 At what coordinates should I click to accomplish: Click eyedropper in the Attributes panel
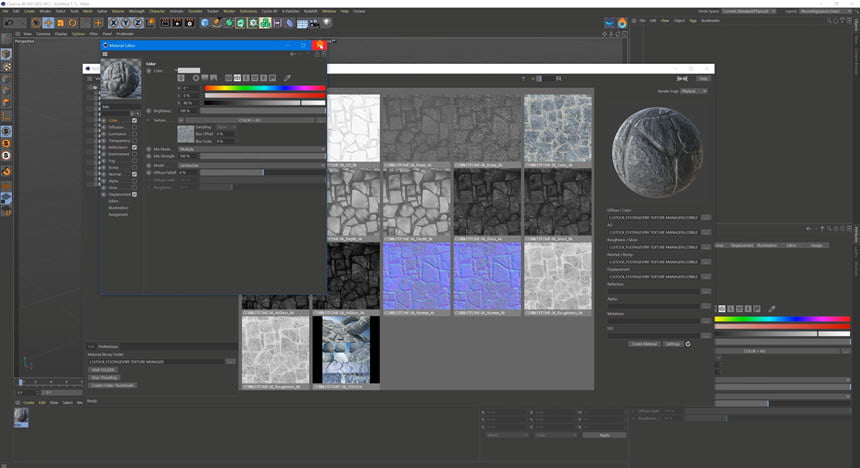tap(772, 309)
